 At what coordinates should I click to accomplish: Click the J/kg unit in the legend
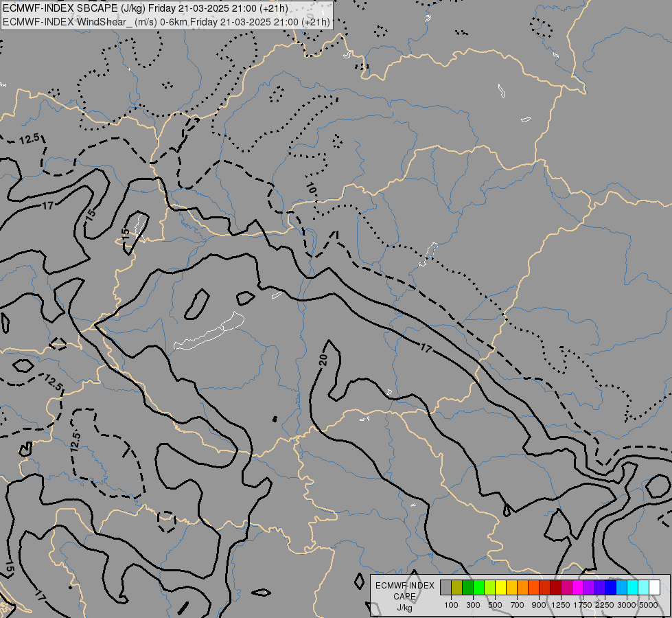click(404, 608)
